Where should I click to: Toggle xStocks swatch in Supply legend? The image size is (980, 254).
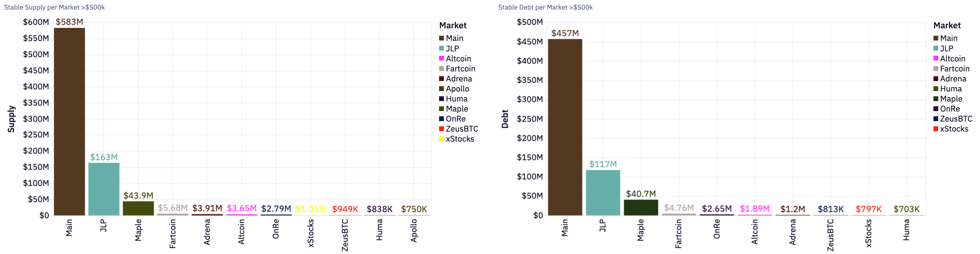[441, 139]
